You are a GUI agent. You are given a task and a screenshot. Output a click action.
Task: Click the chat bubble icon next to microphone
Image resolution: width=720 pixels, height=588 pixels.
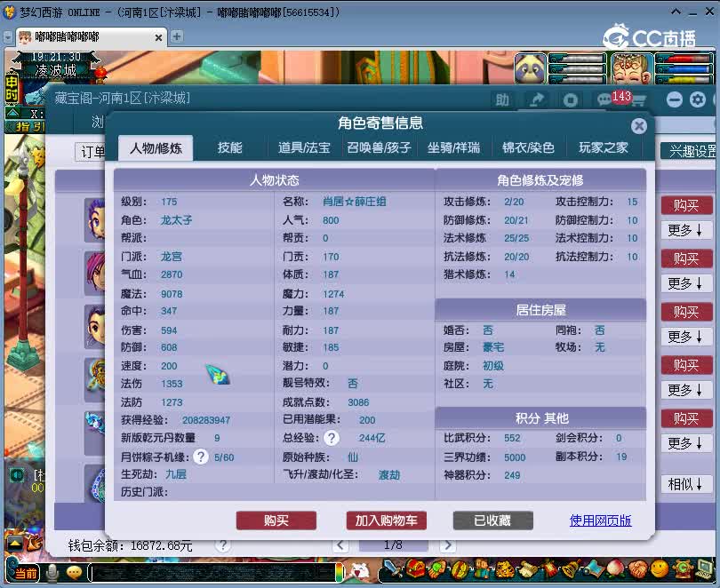point(75,572)
